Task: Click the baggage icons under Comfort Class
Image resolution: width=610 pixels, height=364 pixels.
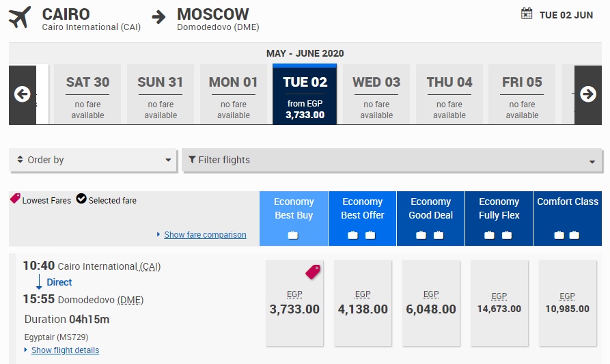Action: (x=567, y=235)
